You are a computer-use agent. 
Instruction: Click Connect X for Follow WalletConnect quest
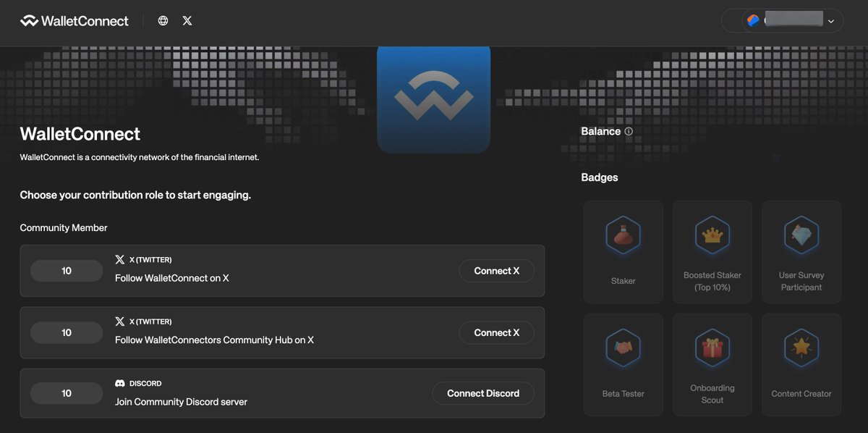point(496,270)
